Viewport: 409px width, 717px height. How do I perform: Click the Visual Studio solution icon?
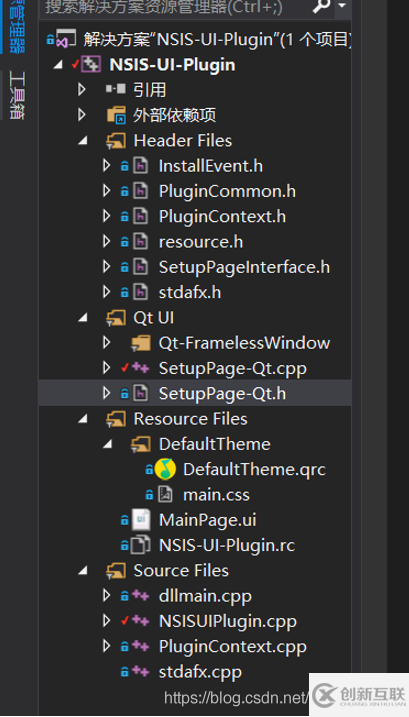coord(67,39)
